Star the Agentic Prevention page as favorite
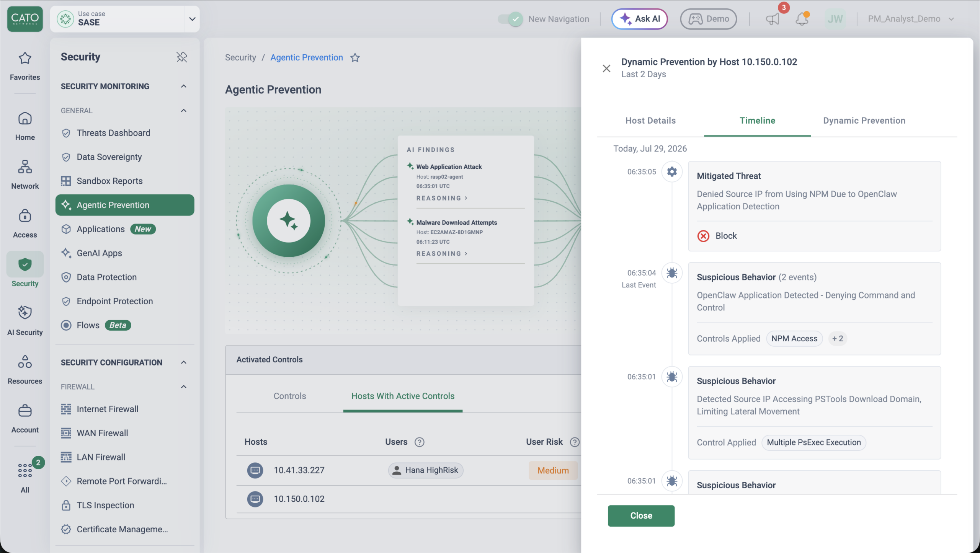980x553 pixels. coord(355,57)
